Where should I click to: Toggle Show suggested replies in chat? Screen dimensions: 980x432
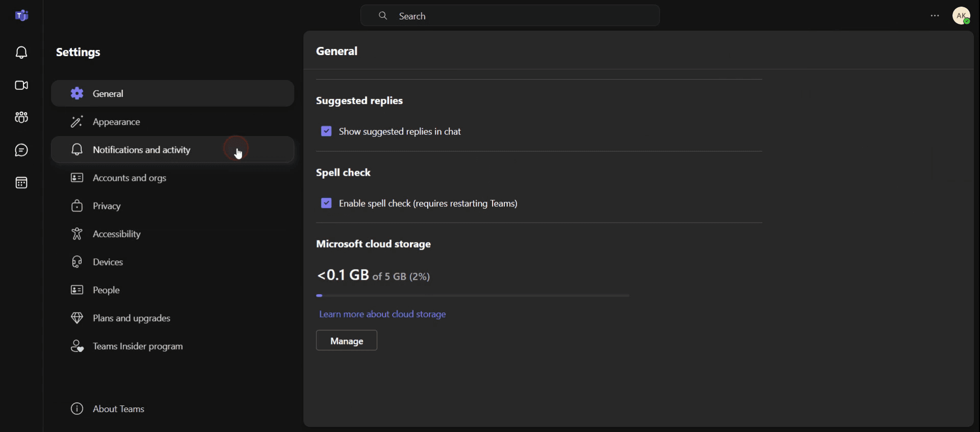coord(327,132)
